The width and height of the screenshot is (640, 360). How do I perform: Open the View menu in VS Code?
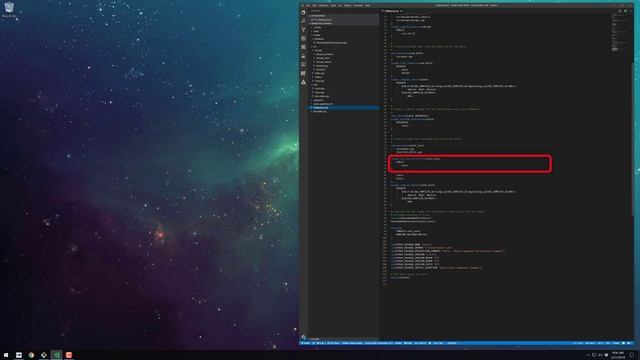click(x=333, y=5)
